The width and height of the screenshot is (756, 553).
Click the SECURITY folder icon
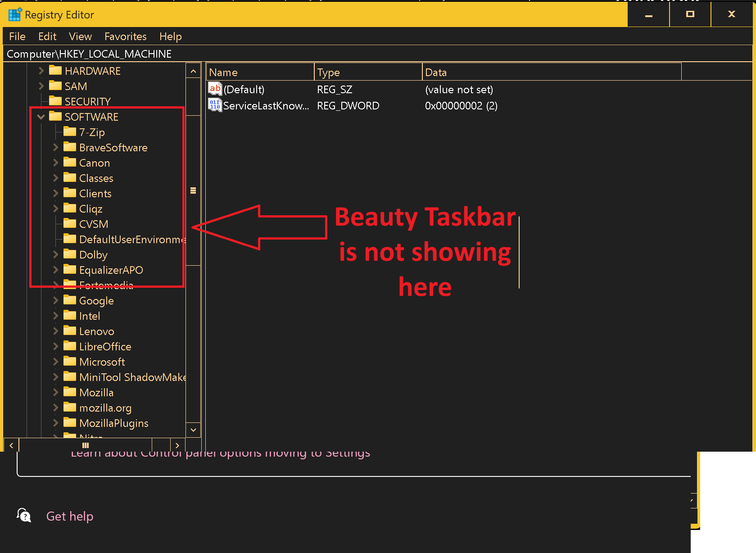tap(55, 101)
